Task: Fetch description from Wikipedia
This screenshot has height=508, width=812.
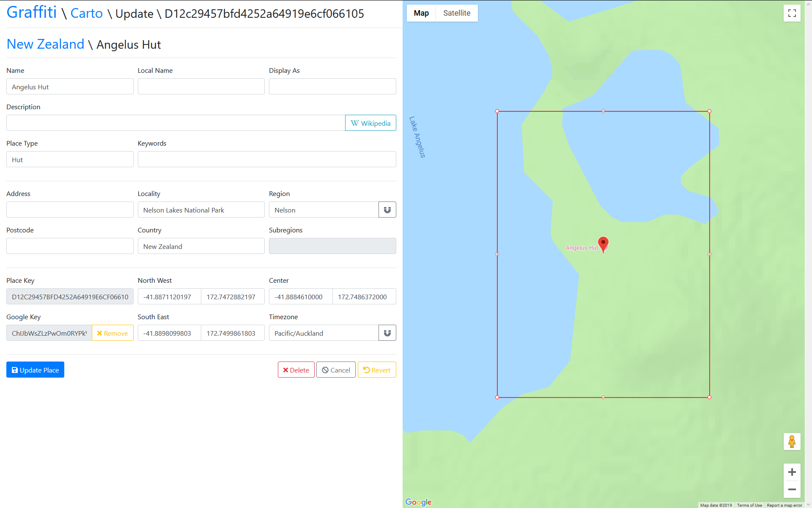Action: pyautogui.click(x=370, y=123)
